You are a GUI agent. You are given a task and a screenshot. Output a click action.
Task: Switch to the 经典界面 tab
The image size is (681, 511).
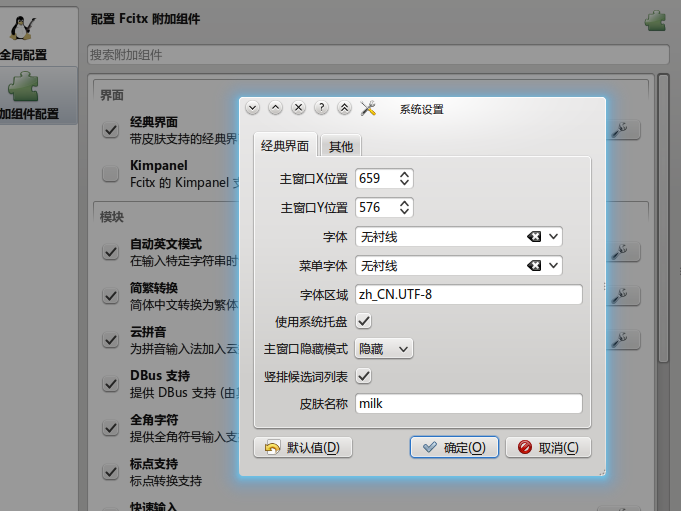pyautogui.click(x=285, y=145)
